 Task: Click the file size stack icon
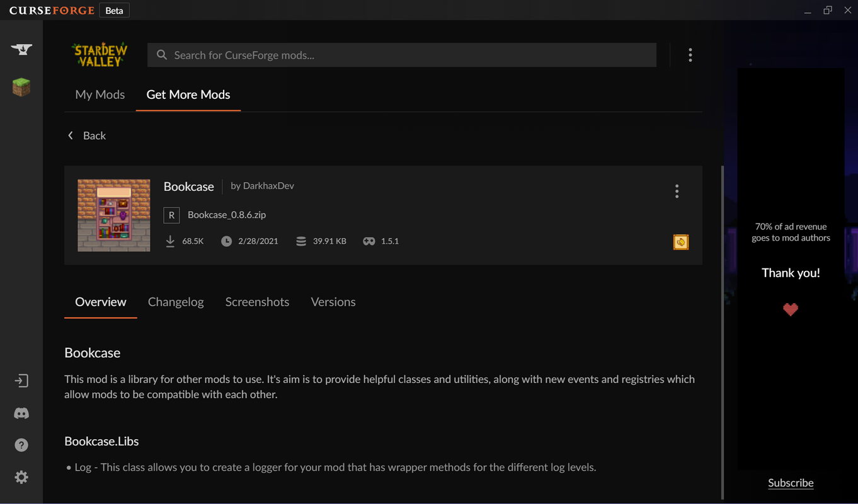click(301, 241)
